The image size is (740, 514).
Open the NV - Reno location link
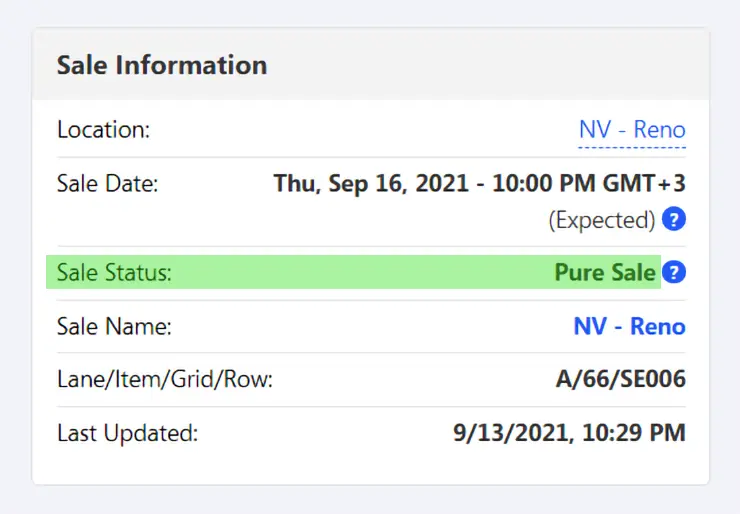632,129
